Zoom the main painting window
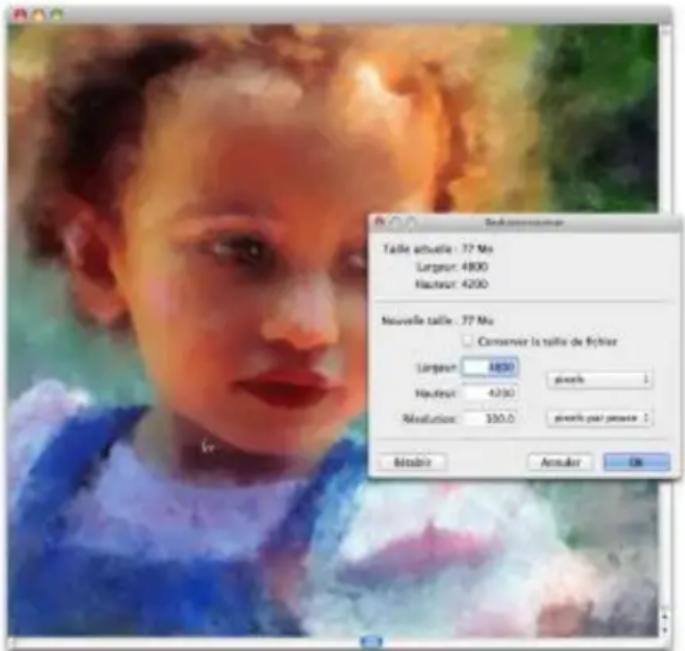Image resolution: width=685 pixels, height=651 pixels. coord(57,15)
